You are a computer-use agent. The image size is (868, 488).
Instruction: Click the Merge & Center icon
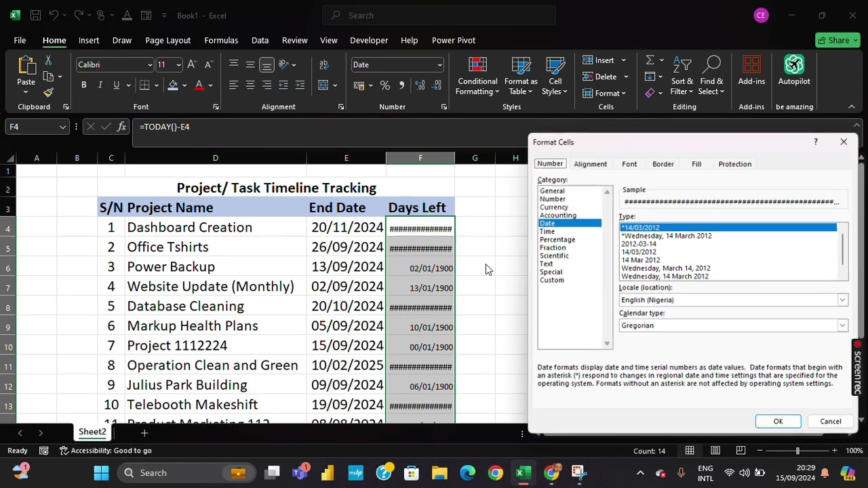[x=323, y=85]
